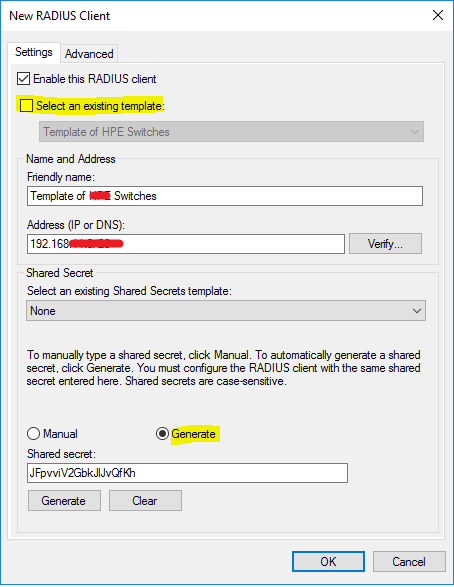
Task: Switch to the Advanced tab
Action: coord(89,54)
